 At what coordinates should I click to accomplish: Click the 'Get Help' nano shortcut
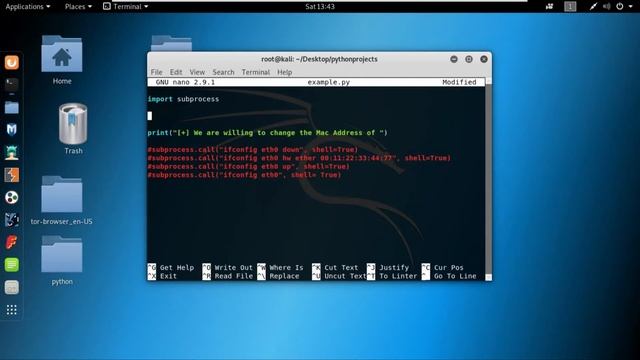171,268
